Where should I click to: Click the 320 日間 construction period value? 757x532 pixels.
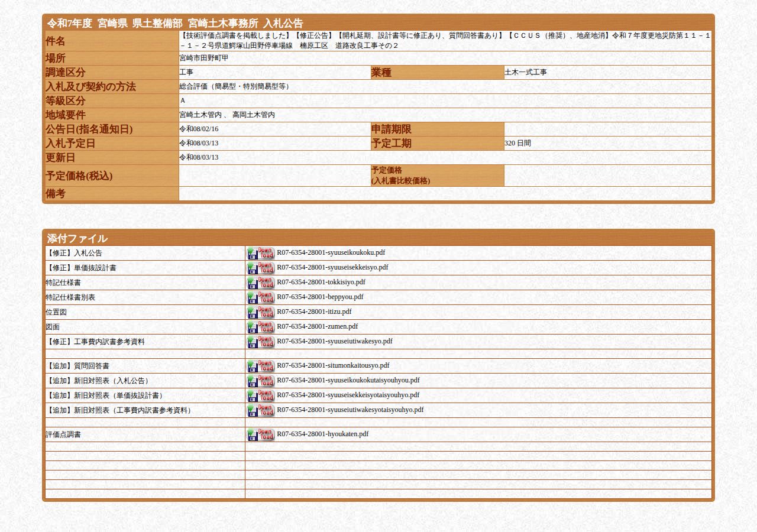tap(518, 143)
